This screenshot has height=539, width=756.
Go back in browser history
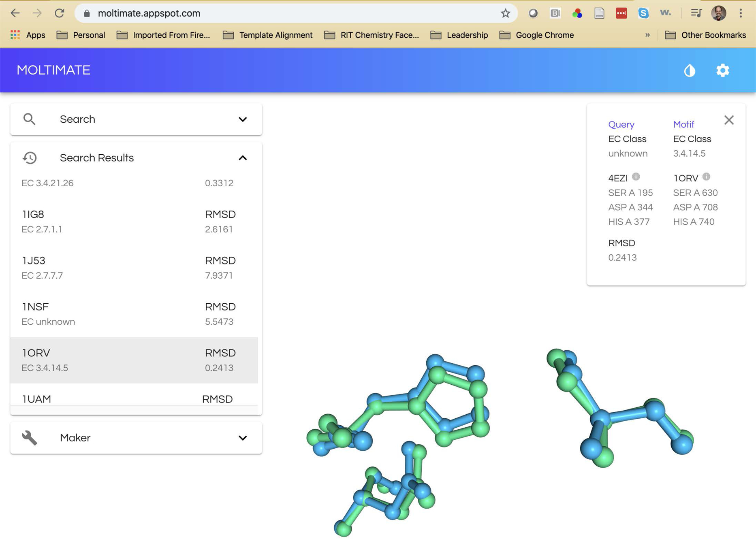[x=15, y=13]
